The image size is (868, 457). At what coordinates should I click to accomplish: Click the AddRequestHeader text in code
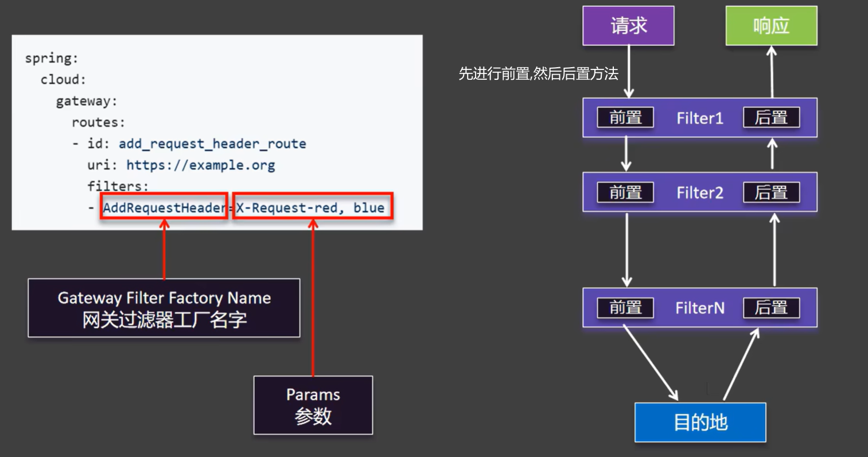coord(165,208)
